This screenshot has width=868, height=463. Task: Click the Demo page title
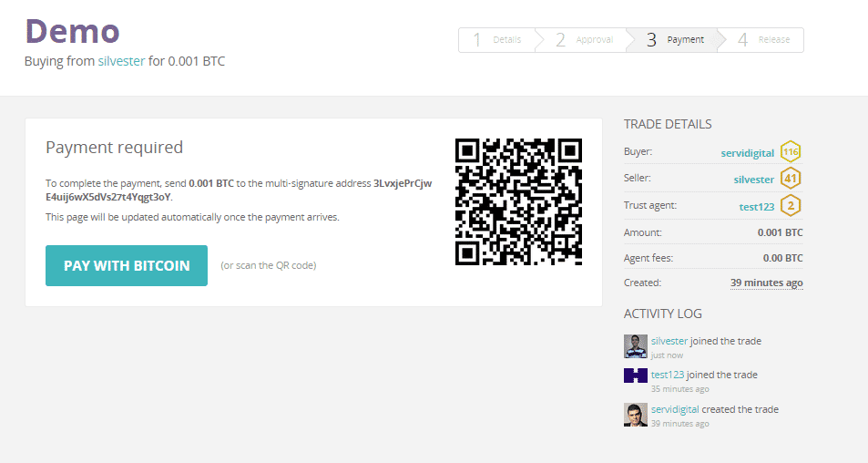(x=73, y=31)
